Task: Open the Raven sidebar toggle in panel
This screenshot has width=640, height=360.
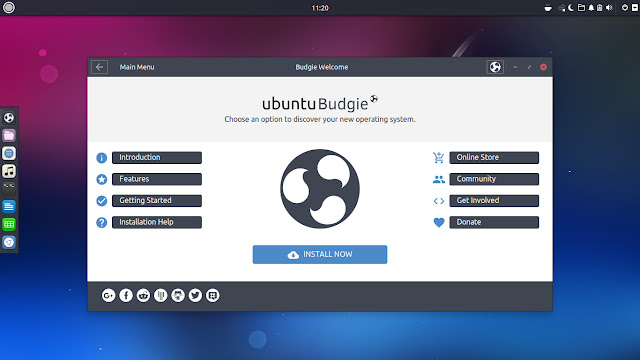Action: (x=635, y=8)
